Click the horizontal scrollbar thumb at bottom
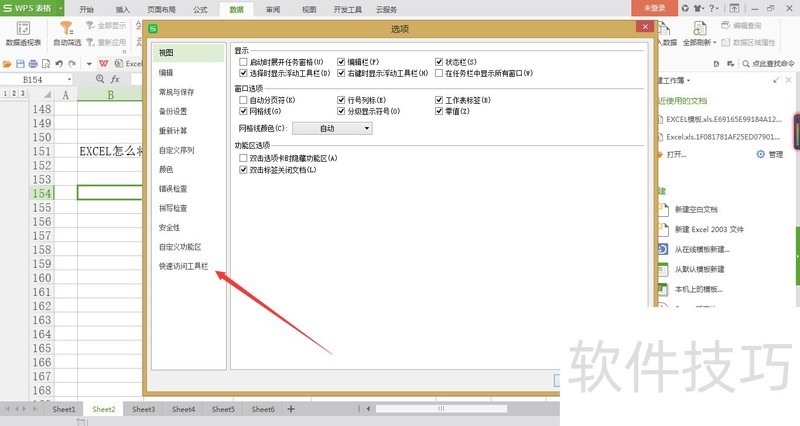The width and height of the screenshot is (800, 426). click(x=441, y=409)
